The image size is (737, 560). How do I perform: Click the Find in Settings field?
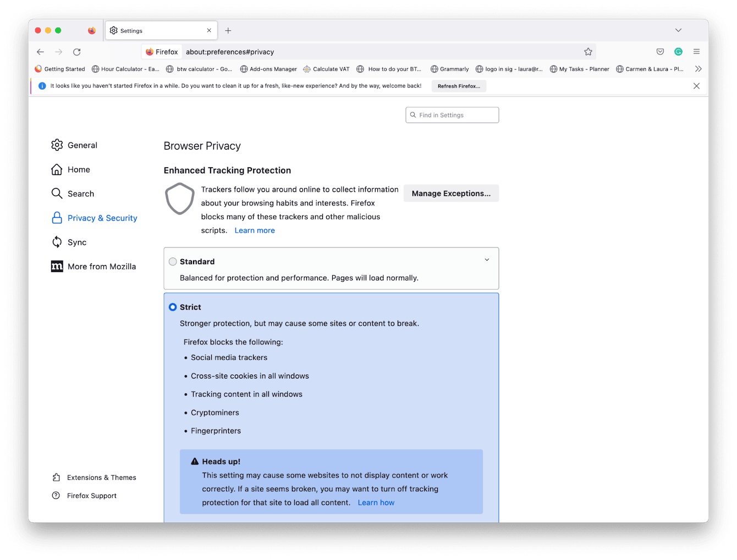452,114
